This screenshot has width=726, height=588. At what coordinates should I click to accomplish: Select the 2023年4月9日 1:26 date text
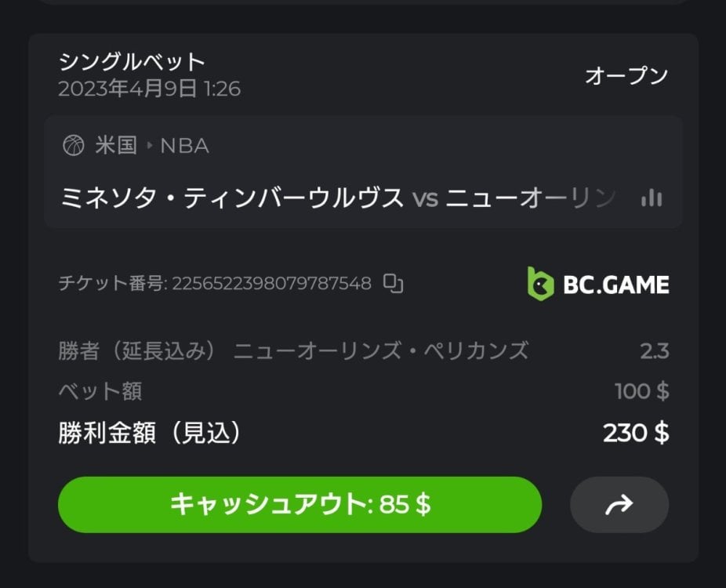pyautogui.click(x=149, y=89)
